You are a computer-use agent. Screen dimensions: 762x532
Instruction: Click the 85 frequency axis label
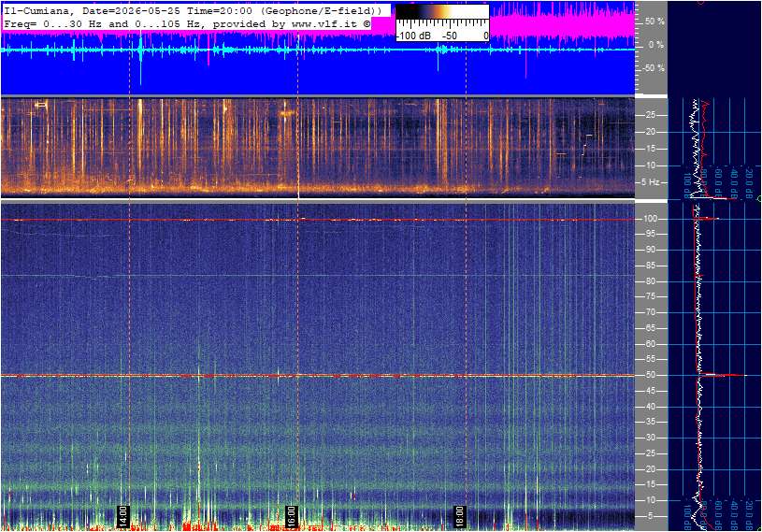650,266
